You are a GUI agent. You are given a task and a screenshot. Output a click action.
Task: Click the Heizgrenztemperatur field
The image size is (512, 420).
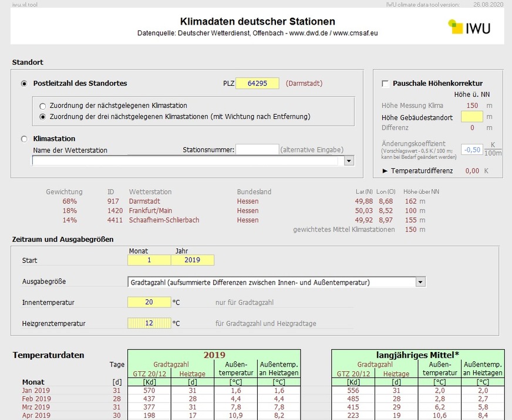tap(149, 323)
